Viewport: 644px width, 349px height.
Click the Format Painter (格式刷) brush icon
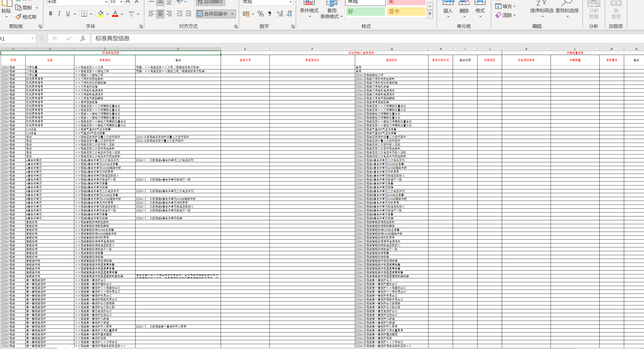19,17
